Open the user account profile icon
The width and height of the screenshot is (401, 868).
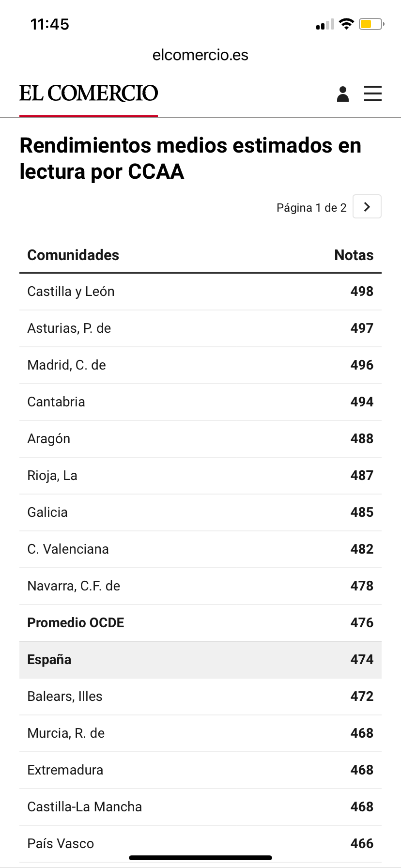343,94
